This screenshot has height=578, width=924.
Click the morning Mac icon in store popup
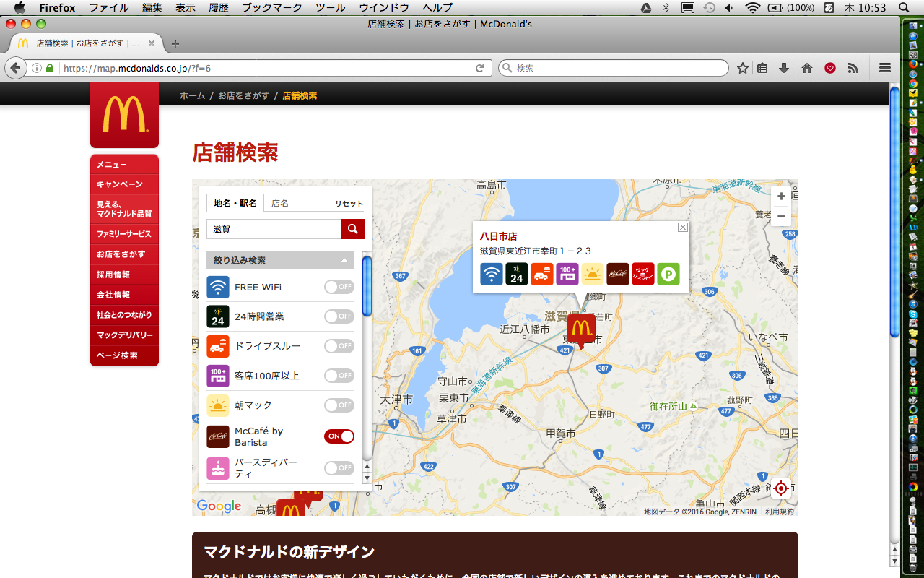(x=593, y=274)
